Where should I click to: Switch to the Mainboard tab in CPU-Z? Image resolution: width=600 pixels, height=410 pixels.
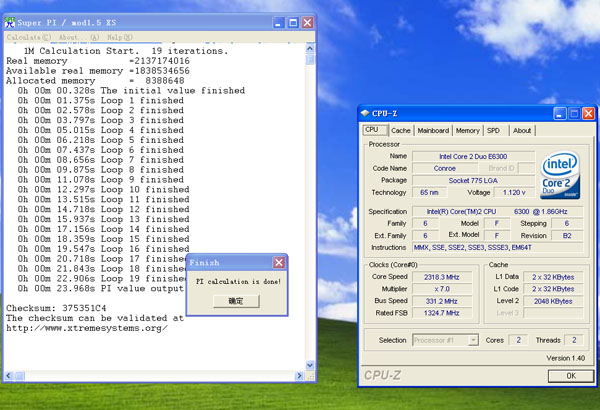pyautogui.click(x=433, y=131)
